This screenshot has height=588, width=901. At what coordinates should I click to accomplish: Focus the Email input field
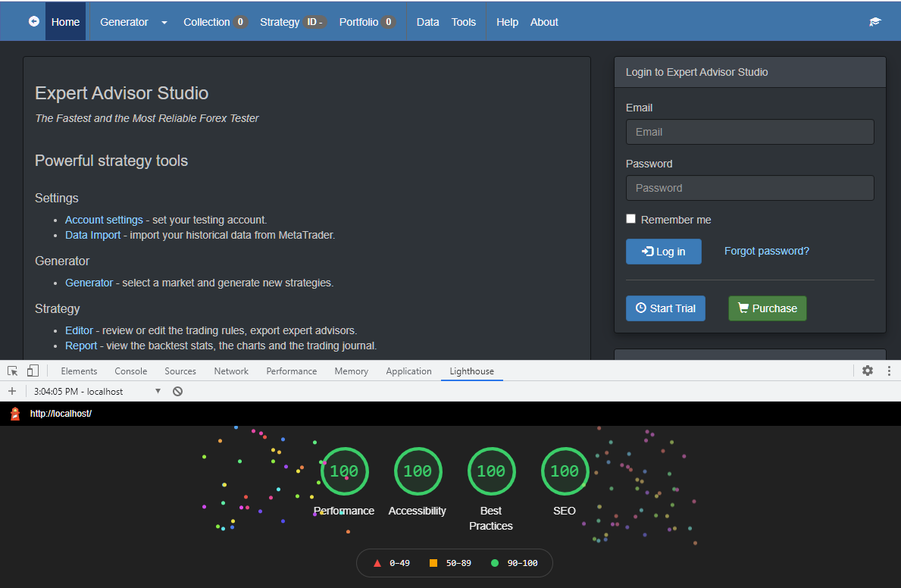(750, 132)
